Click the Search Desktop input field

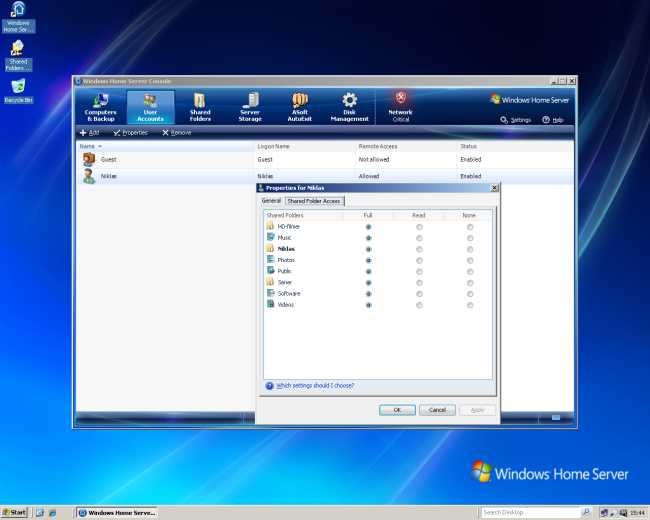pos(531,513)
